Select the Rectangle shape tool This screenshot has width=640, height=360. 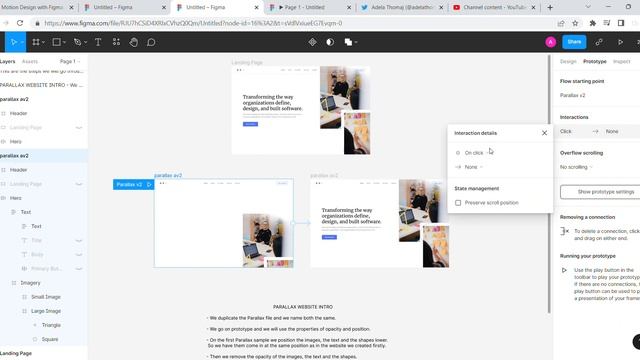(56, 42)
